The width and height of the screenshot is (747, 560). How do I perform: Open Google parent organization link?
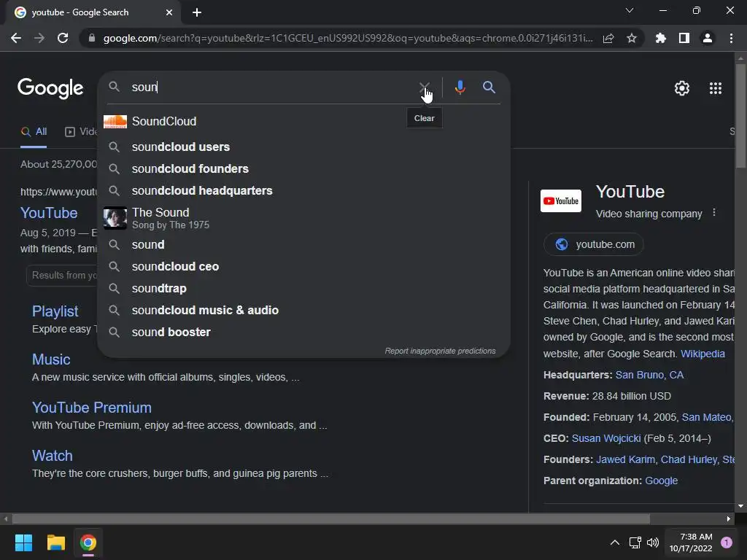coord(661,481)
